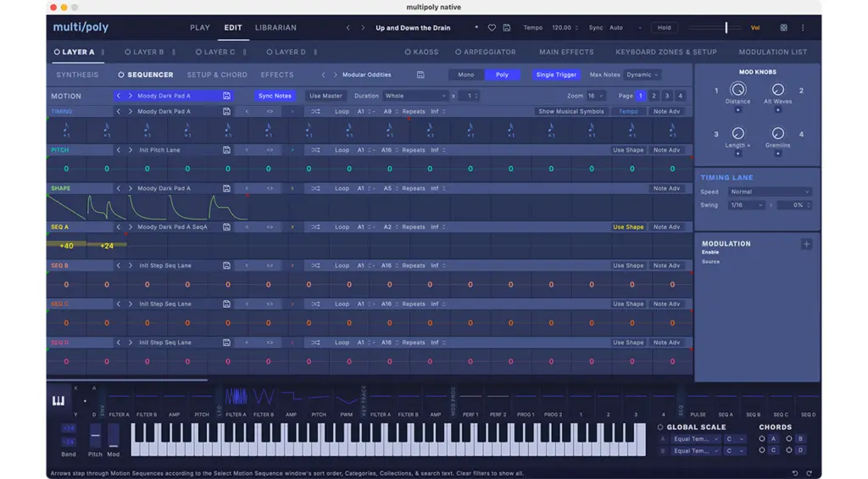Set Seq D lane to backward play

pos(247,343)
